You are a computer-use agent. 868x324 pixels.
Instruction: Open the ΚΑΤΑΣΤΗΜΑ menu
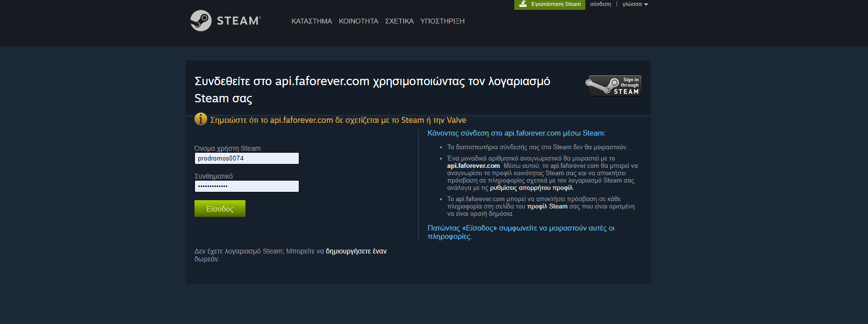(x=312, y=21)
